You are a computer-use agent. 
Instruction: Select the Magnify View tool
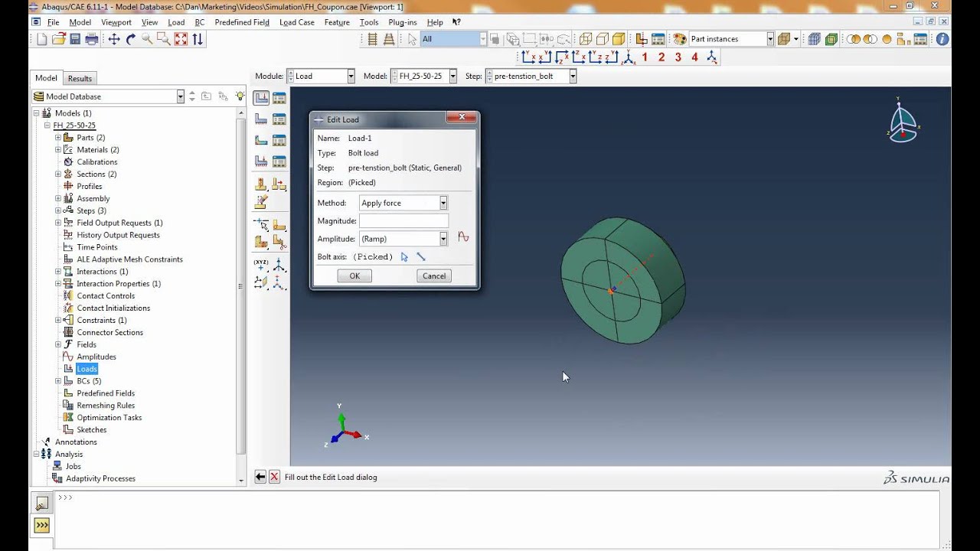tap(147, 39)
